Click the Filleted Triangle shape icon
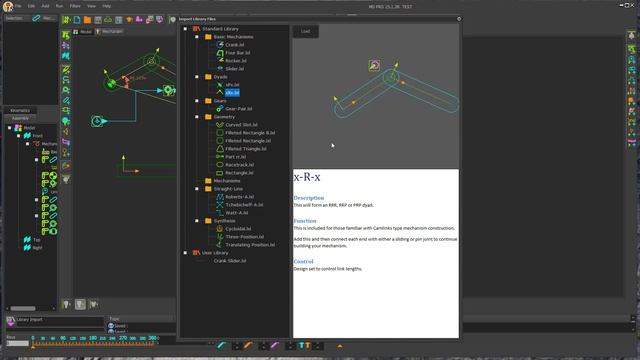Screen dimensions: 640x360 pyautogui.click(x=220, y=149)
